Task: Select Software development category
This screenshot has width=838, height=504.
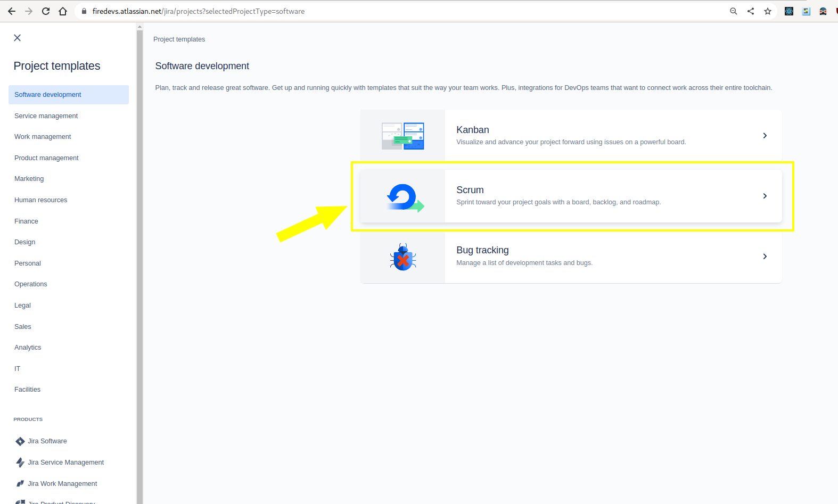Action: 69,95
